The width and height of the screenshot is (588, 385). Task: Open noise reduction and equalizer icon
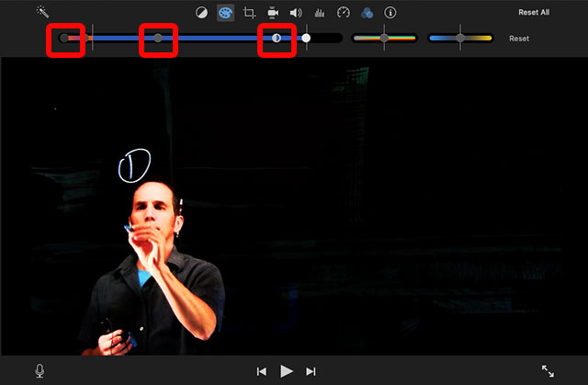pyautogui.click(x=320, y=13)
